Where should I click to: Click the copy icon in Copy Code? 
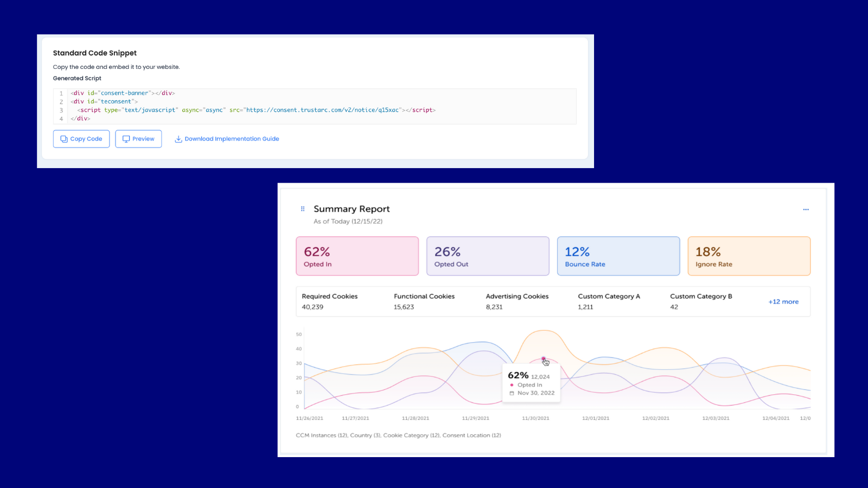coord(64,139)
